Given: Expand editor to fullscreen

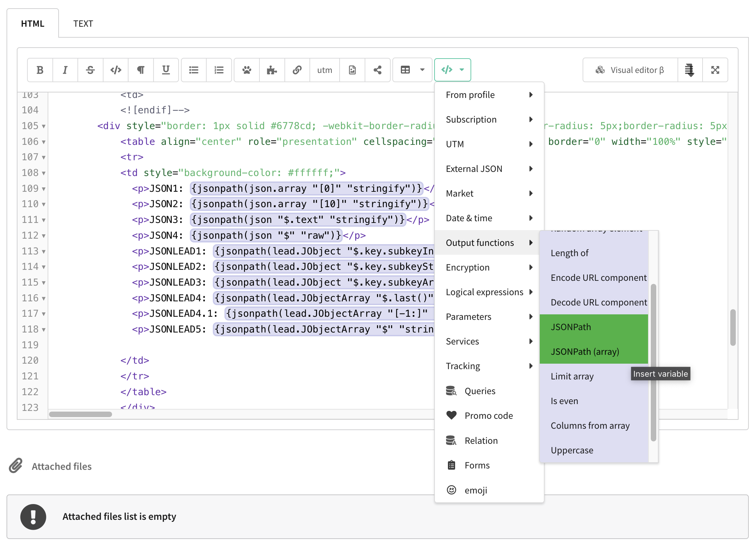Looking at the screenshot, I should [x=715, y=70].
